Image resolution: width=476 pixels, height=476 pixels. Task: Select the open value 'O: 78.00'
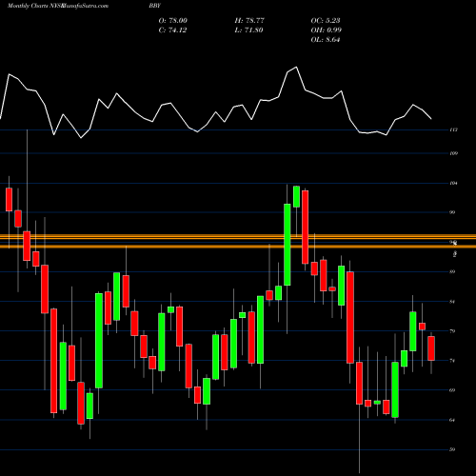point(173,21)
